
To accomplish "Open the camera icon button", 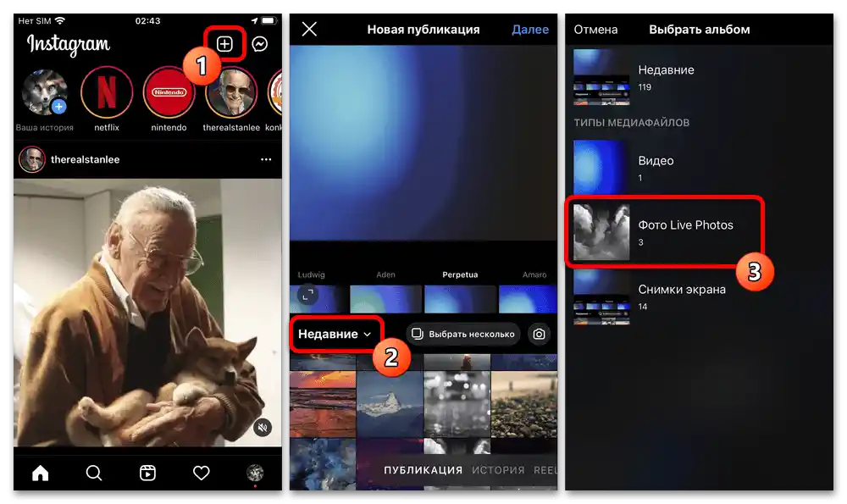I will tap(539, 334).
